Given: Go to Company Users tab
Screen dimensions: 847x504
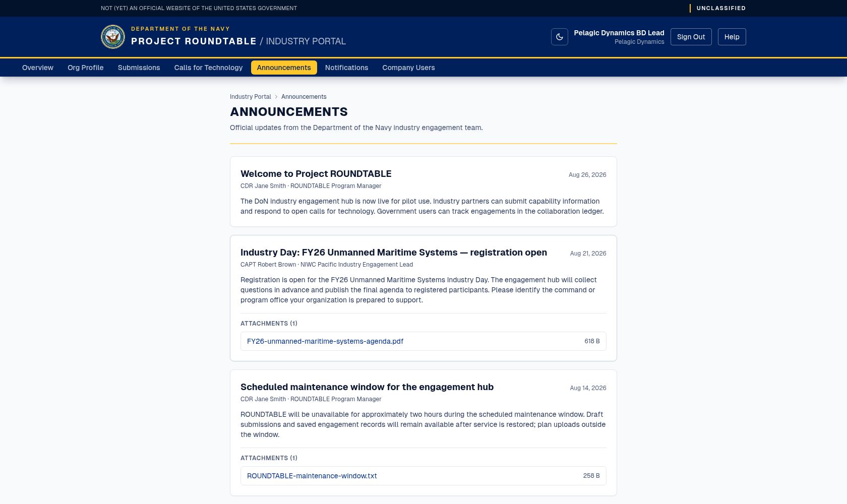Looking at the screenshot, I should (x=408, y=68).
